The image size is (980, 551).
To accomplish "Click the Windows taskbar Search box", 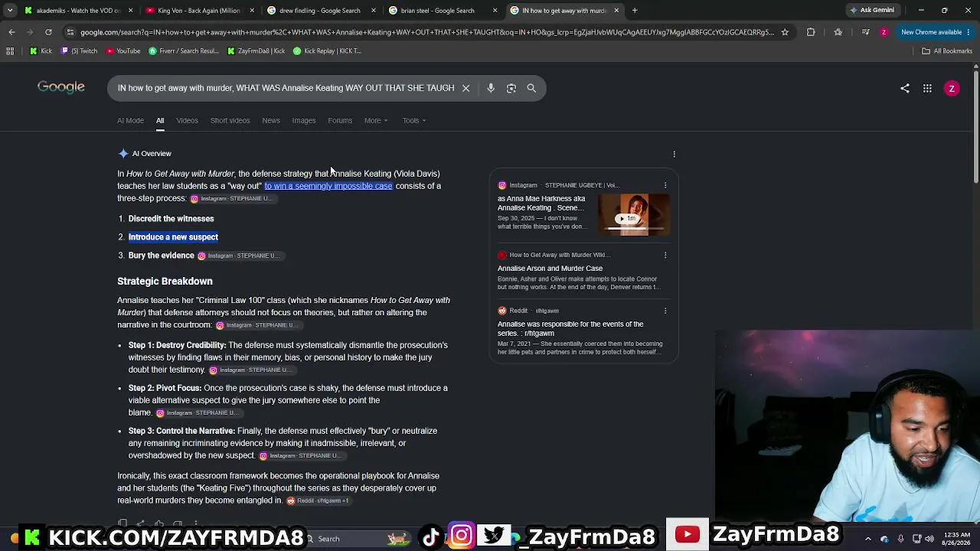I will point(357,539).
